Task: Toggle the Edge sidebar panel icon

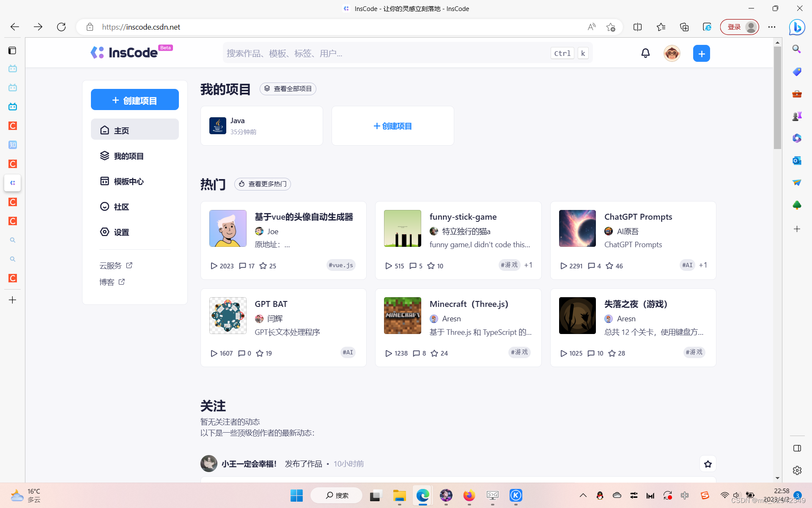Action: click(x=797, y=448)
